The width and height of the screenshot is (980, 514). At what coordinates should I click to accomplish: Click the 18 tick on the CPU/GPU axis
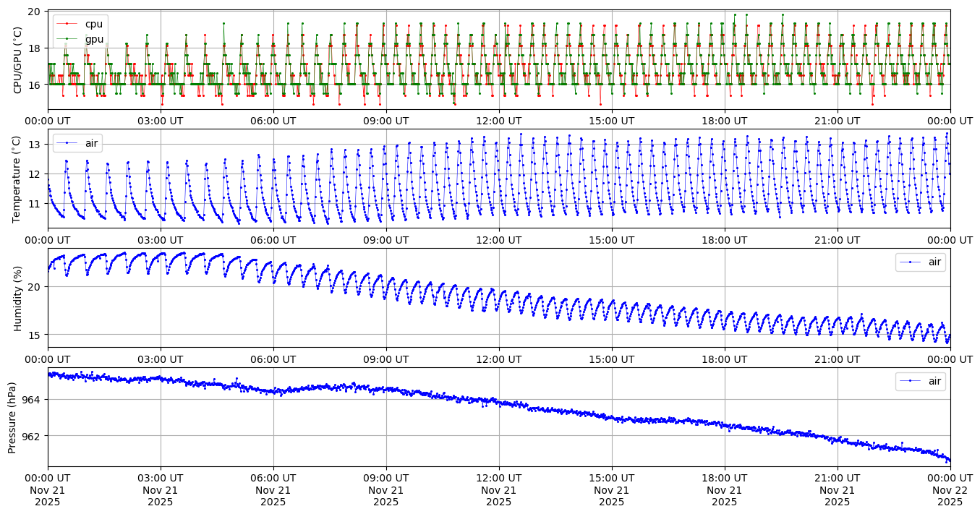point(35,48)
